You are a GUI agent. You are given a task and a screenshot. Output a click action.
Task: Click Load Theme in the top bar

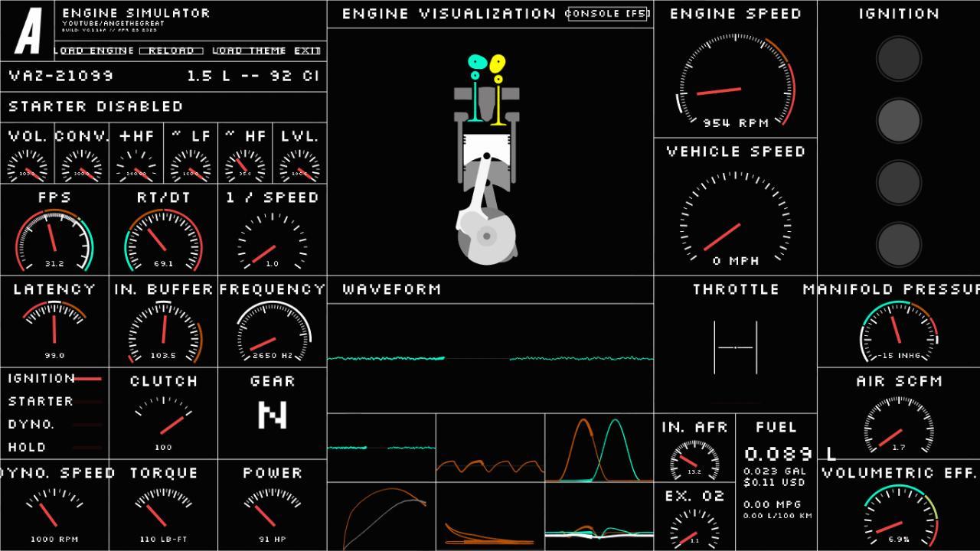(x=249, y=51)
